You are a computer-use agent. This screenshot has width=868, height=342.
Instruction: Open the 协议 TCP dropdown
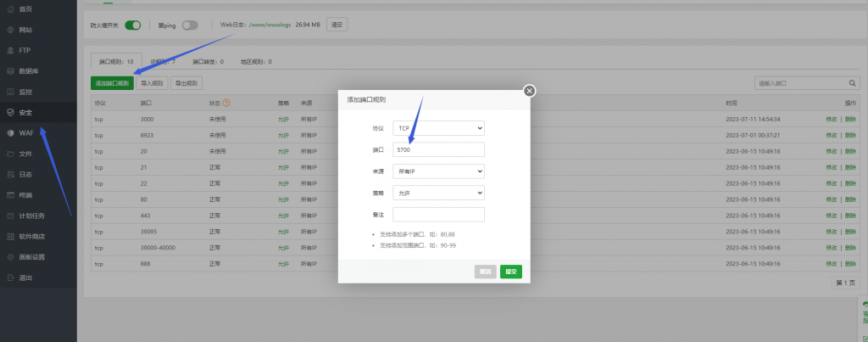[439, 127]
